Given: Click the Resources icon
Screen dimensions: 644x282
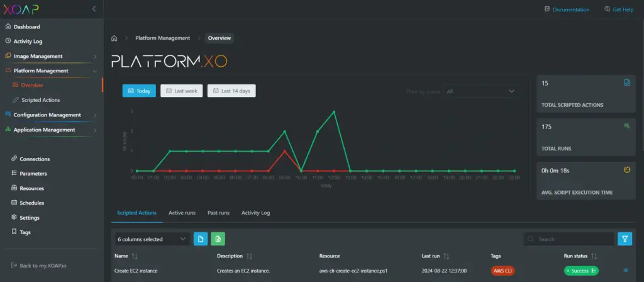Looking at the screenshot, I should click(14, 188).
